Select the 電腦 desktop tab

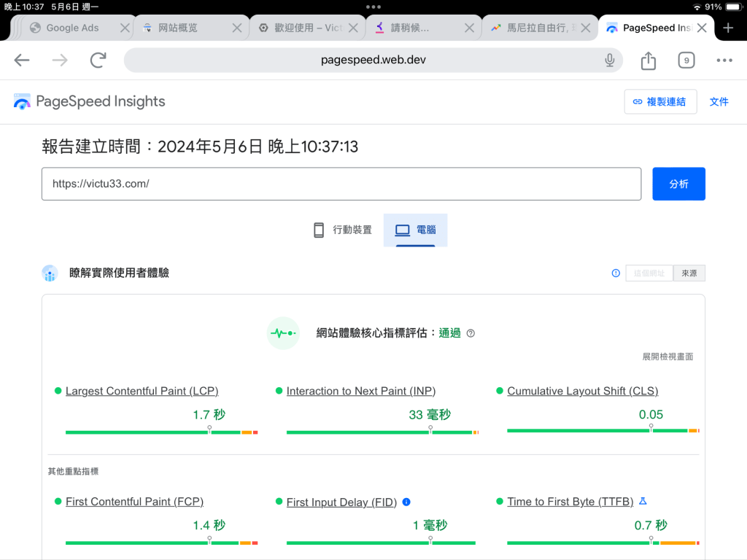[x=415, y=230]
